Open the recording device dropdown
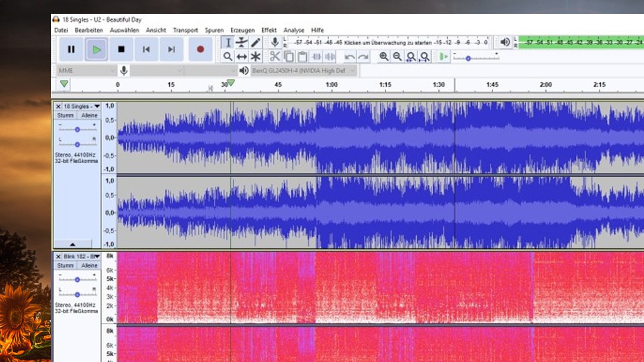Image resolution: width=644 pixels, height=362 pixels. pos(157,70)
